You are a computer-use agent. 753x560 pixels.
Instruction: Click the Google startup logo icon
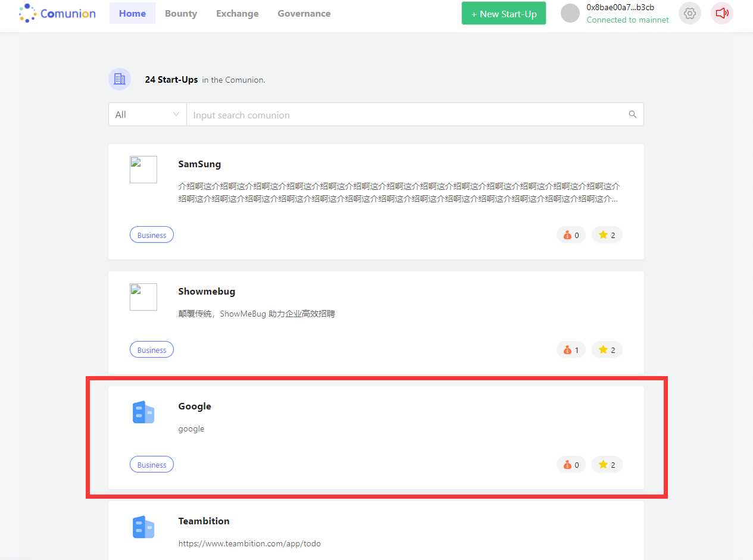coord(143,412)
